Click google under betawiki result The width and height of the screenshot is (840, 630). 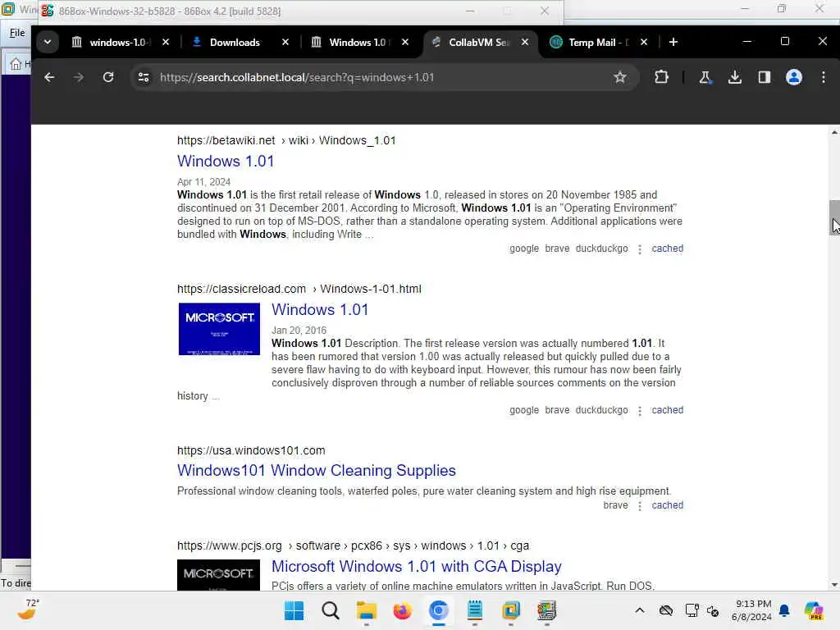coord(524,249)
